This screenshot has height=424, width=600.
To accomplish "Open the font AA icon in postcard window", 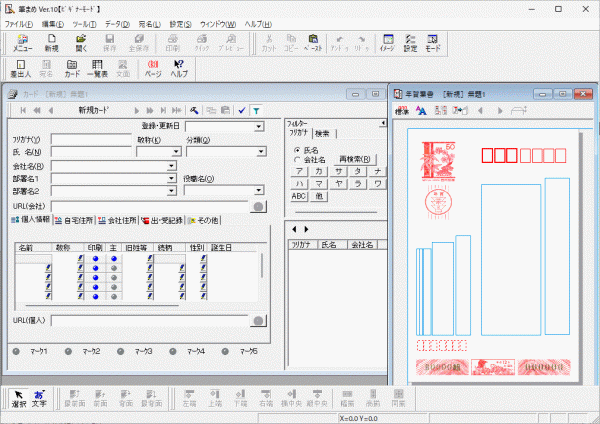I will point(421,111).
